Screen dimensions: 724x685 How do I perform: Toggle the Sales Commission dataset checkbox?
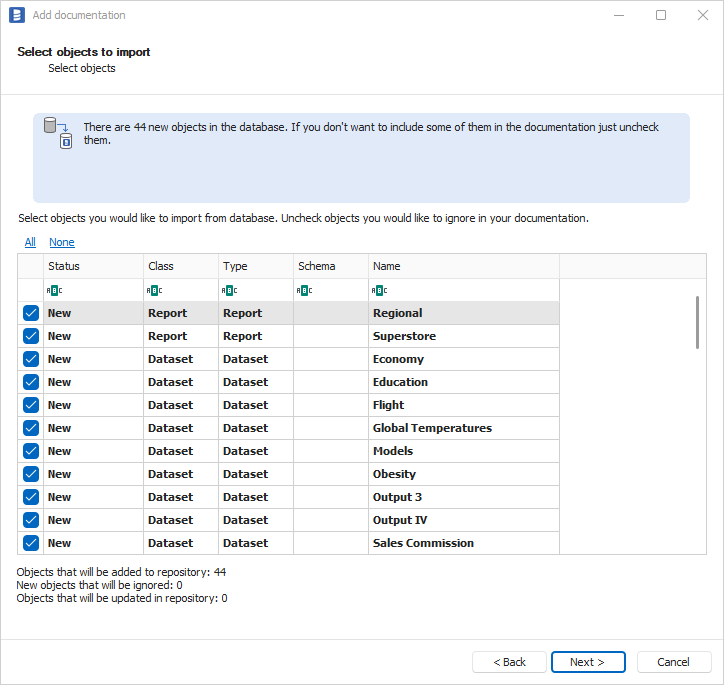click(30, 543)
